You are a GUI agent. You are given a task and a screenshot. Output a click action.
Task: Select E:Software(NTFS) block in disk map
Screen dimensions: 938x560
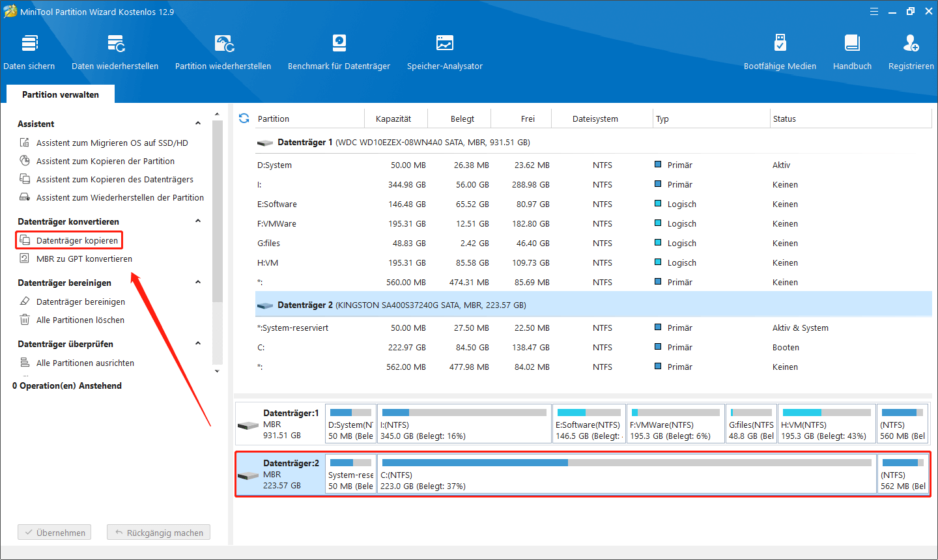[589, 424]
